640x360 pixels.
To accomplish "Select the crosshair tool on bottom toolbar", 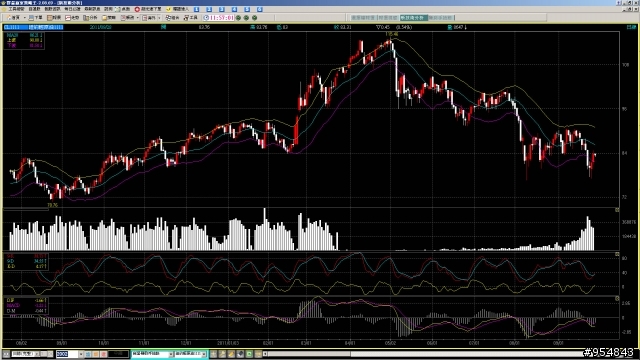I will [x=213, y=354].
